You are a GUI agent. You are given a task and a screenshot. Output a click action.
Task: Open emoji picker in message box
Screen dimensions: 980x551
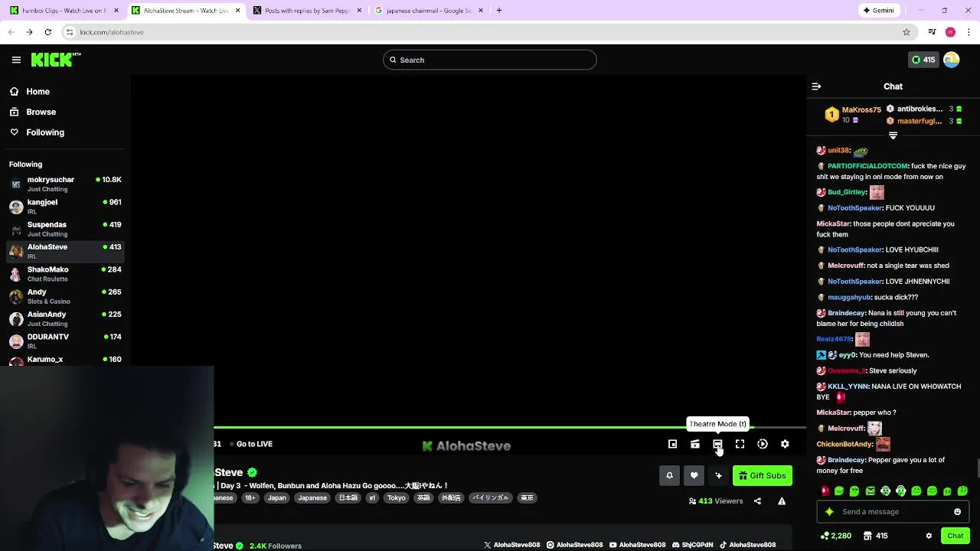click(x=957, y=512)
